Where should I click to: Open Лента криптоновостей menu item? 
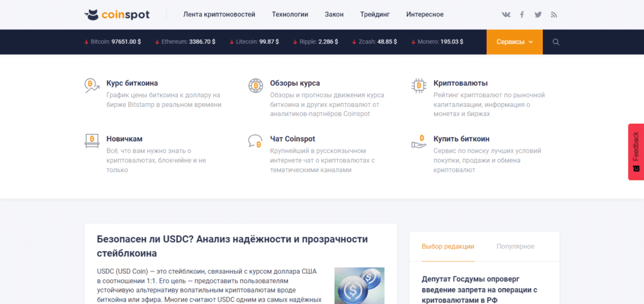click(x=219, y=15)
